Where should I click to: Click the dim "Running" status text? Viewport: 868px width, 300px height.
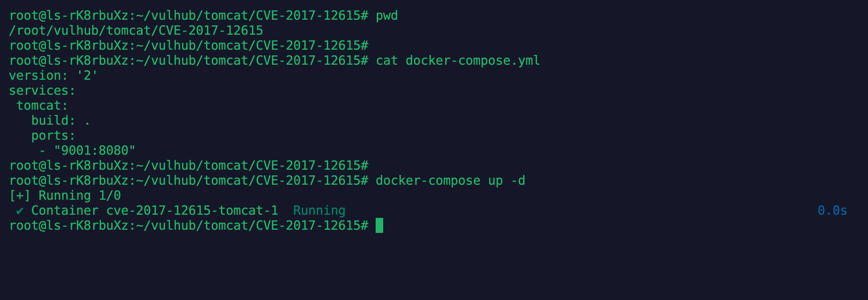click(x=319, y=211)
